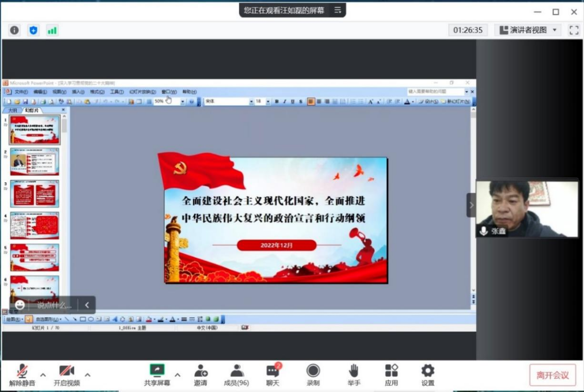Toggle fullscreen mode

pos(574,30)
